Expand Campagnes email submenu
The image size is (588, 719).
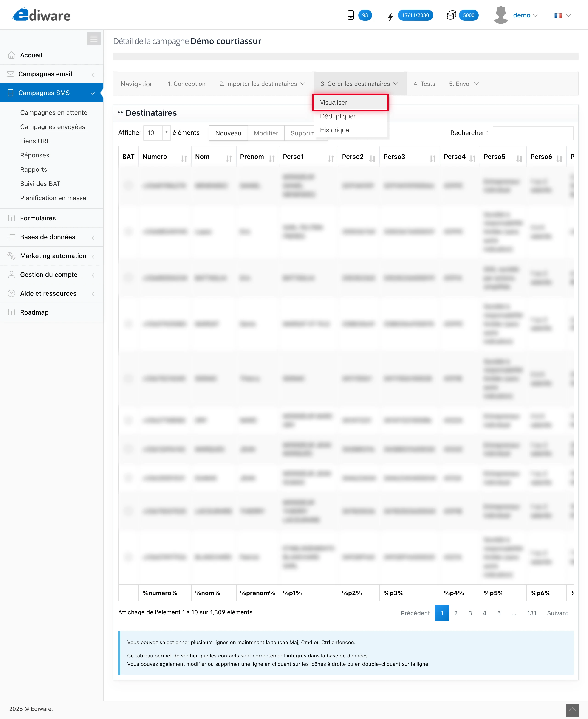pos(93,74)
